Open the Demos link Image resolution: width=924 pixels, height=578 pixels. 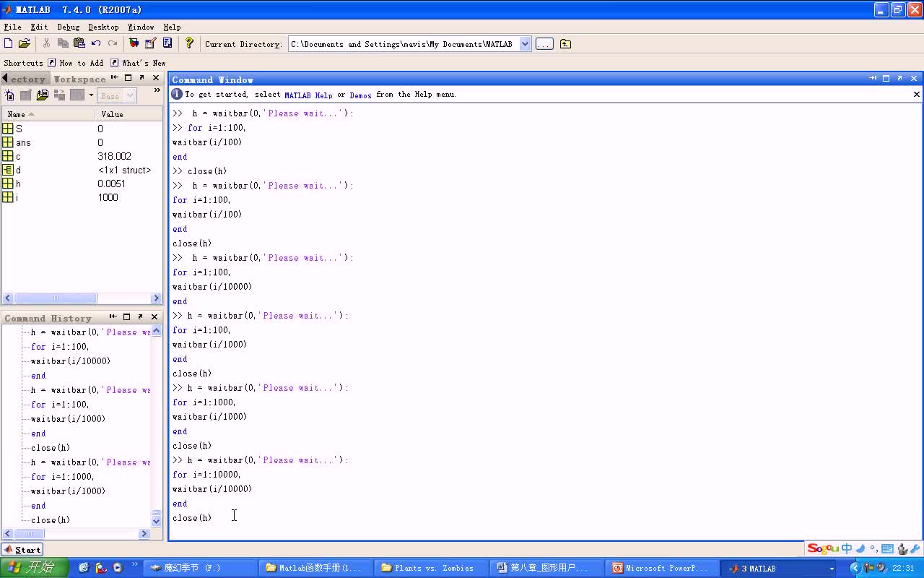point(360,95)
